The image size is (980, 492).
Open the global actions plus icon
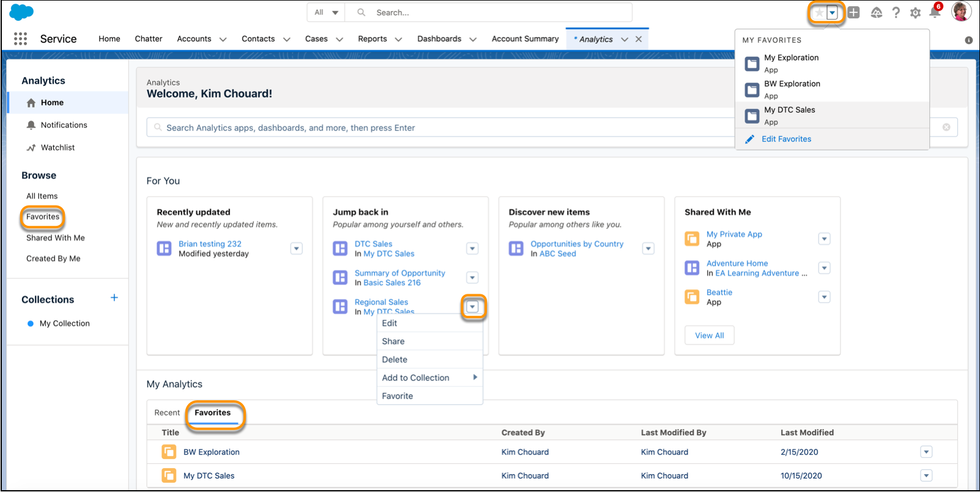point(854,12)
